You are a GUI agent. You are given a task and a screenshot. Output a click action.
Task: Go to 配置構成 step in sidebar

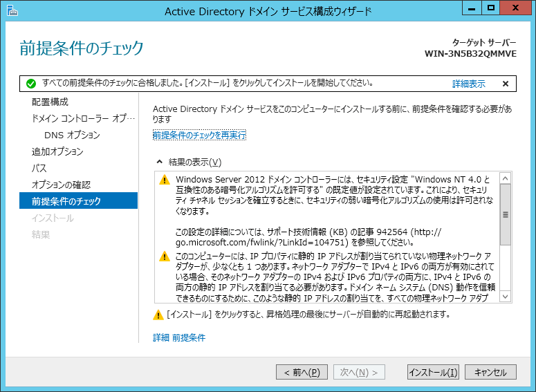(50, 102)
